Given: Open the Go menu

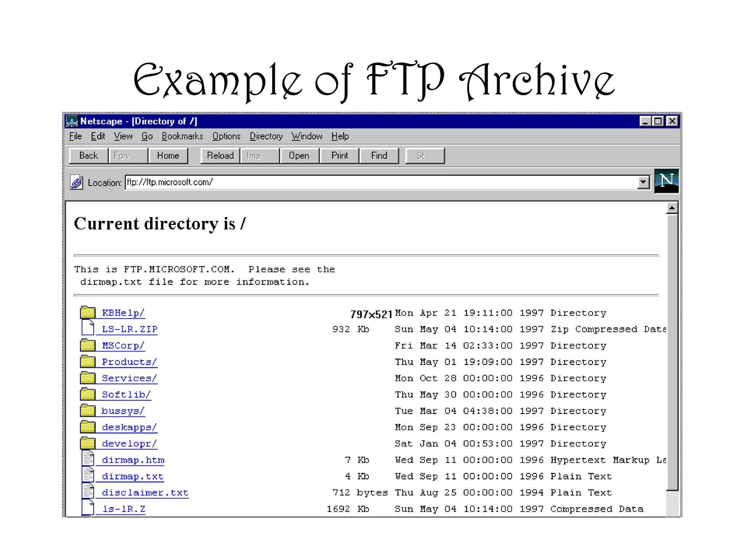Looking at the screenshot, I should pos(147,136).
